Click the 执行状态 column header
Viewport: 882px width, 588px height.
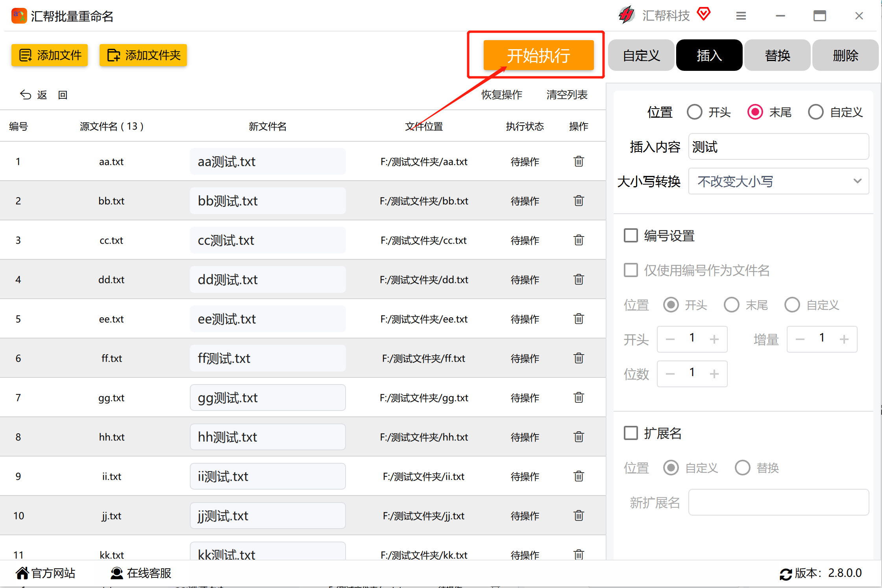pos(525,126)
